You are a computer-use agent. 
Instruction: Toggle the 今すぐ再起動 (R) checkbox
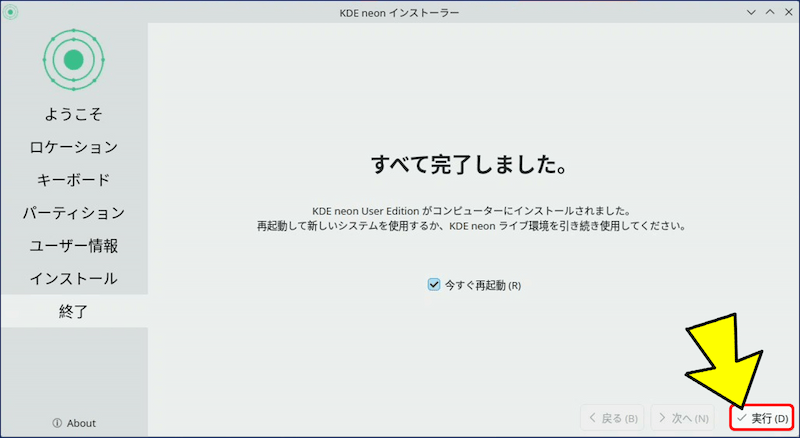click(434, 285)
